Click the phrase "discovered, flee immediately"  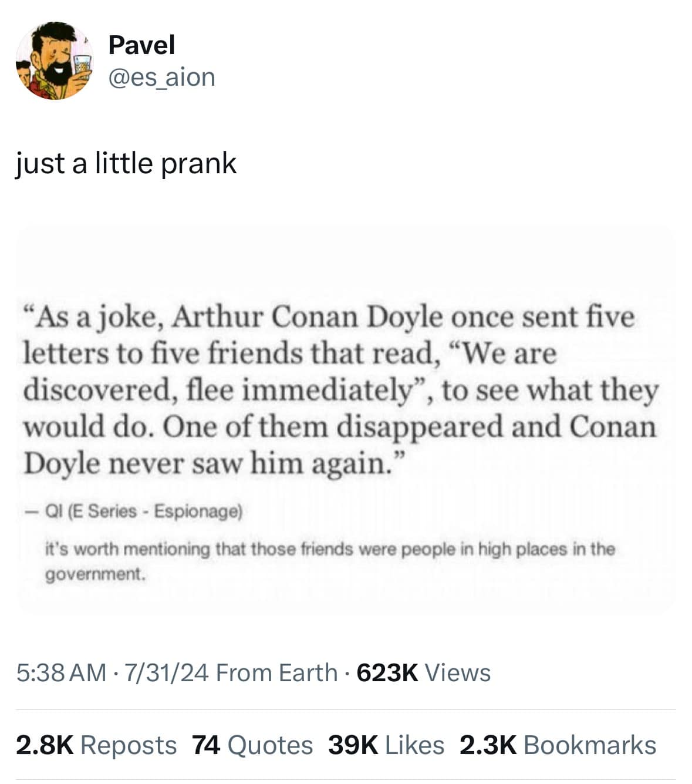217,391
